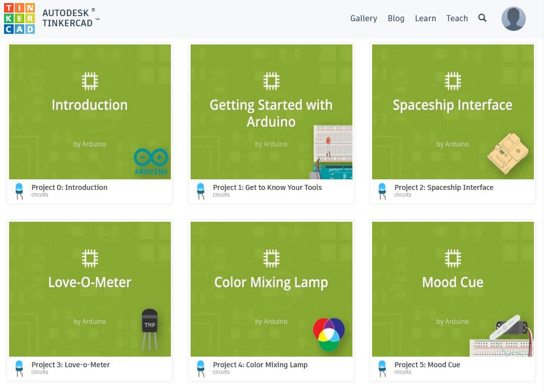
Task: Open the Learn section
Action: 425,18
